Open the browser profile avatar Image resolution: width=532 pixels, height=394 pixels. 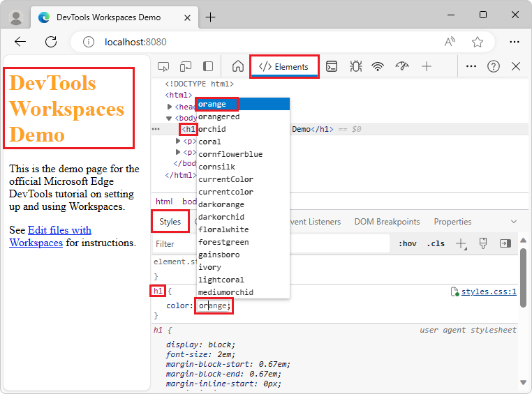click(x=15, y=17)
